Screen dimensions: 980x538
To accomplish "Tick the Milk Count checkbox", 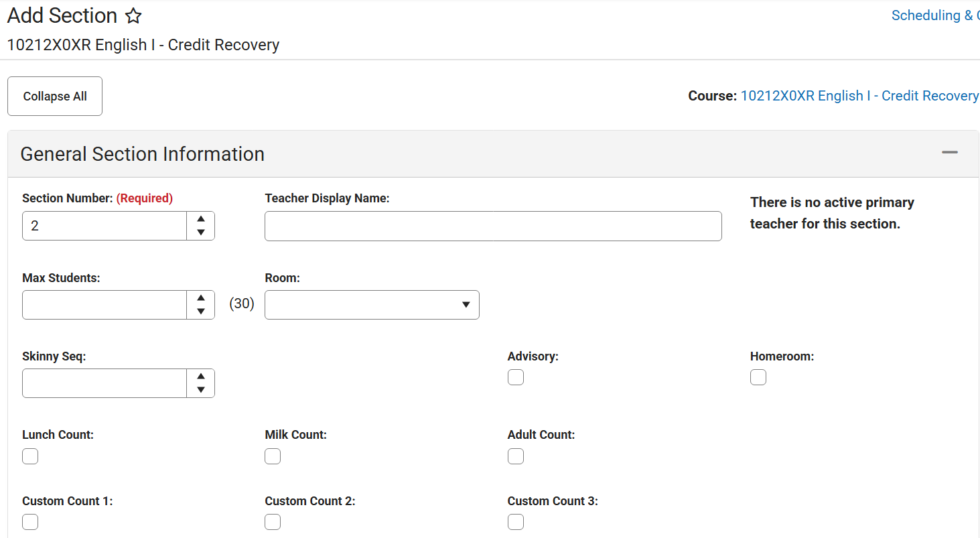I will point(273,456).
